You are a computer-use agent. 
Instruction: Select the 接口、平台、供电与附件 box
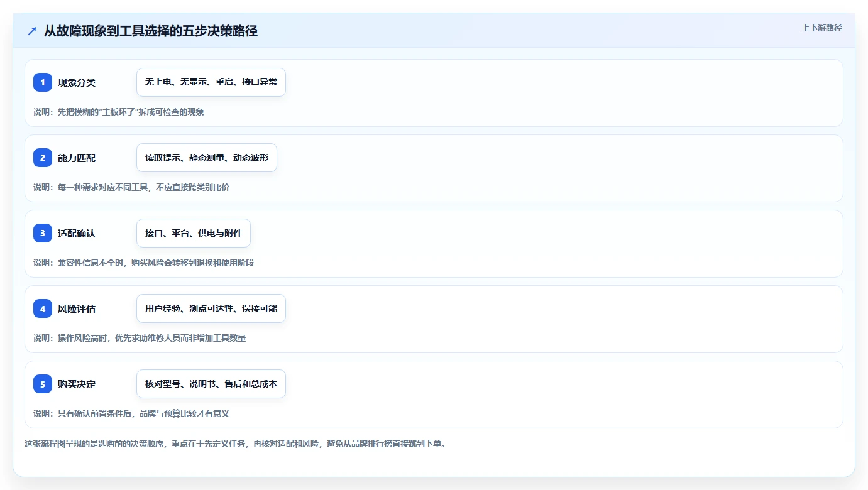(194, 233)
